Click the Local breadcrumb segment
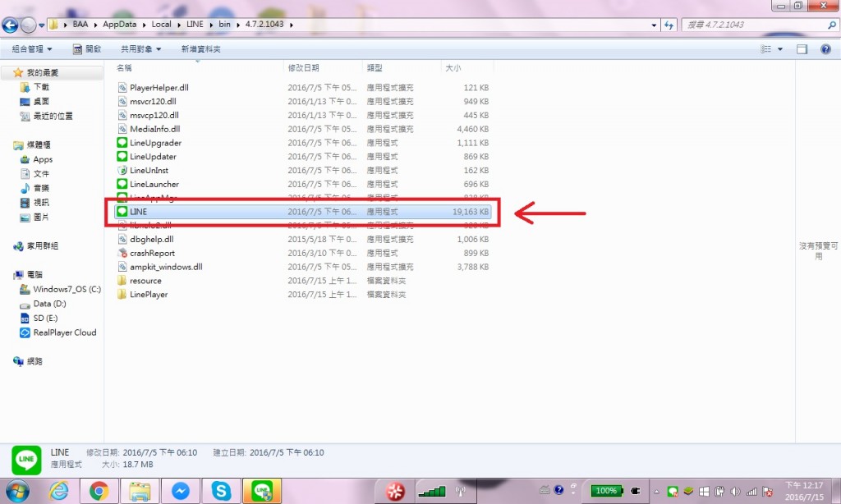 161,24
